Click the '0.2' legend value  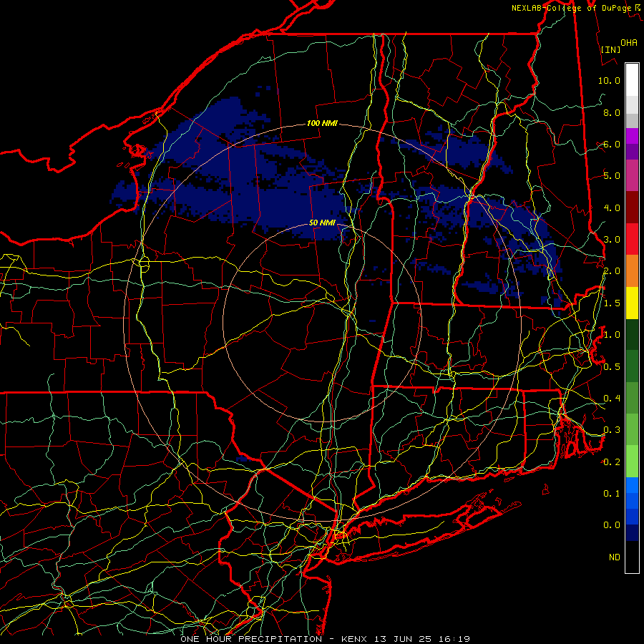(612, 462)
